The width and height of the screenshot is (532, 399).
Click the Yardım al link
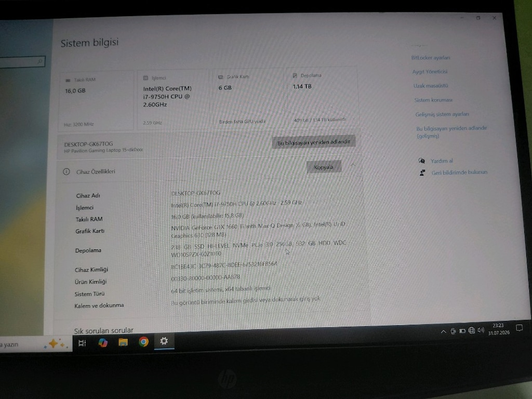pos(442,161)
